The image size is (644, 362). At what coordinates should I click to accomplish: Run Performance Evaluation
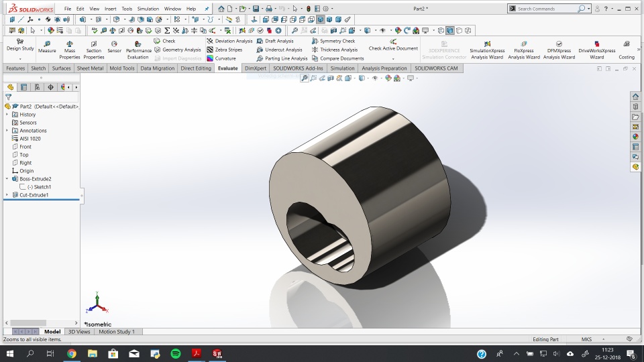138,50
